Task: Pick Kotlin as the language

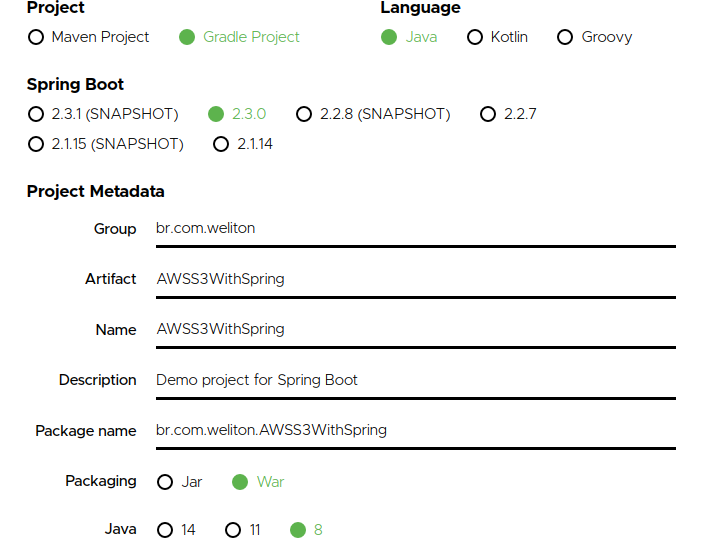Action: pyautogui.click(x=474, y=37)
